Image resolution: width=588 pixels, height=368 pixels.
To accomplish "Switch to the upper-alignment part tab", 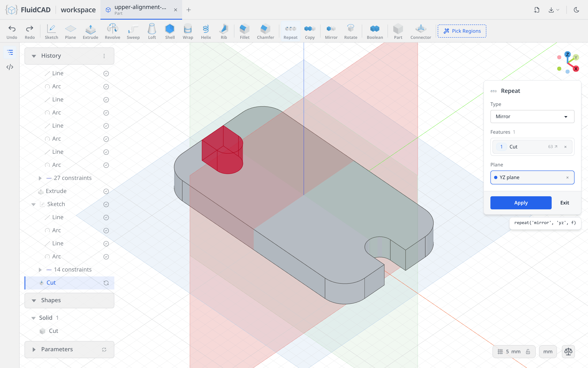I will click(x=141, y=10).
